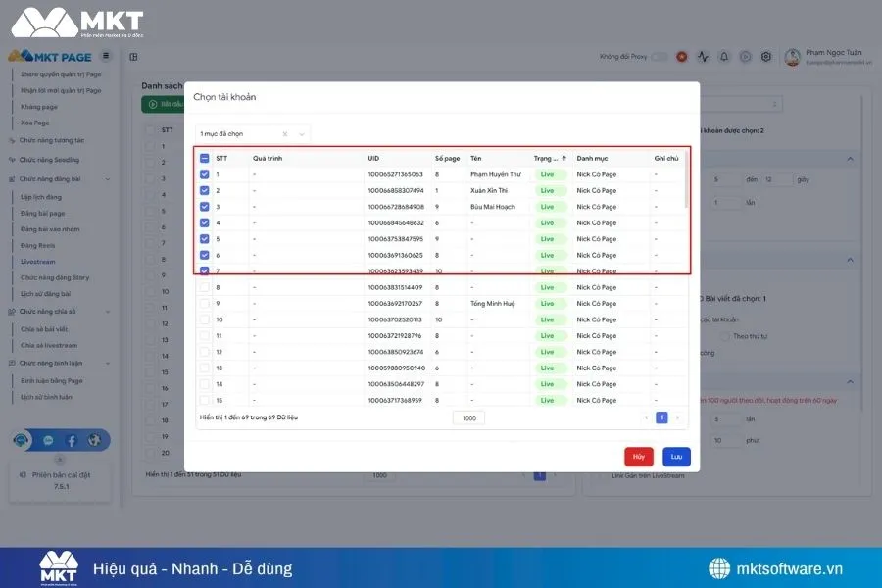Toggle the Không đổi Proxy switch

click(x=660, y=57)
